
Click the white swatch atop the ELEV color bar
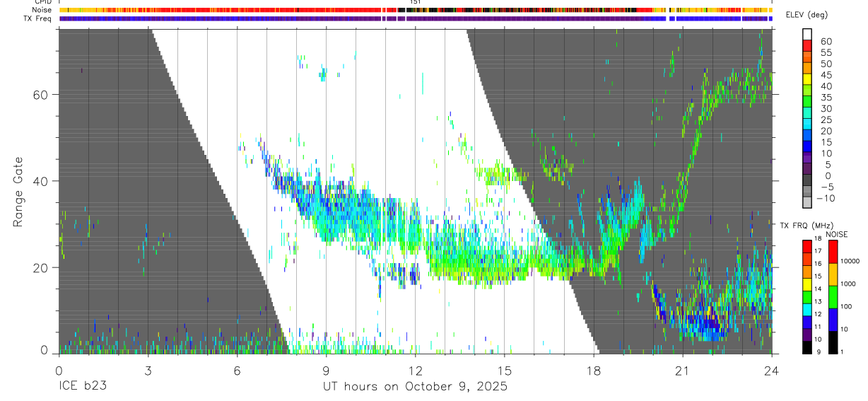(807, 34)
